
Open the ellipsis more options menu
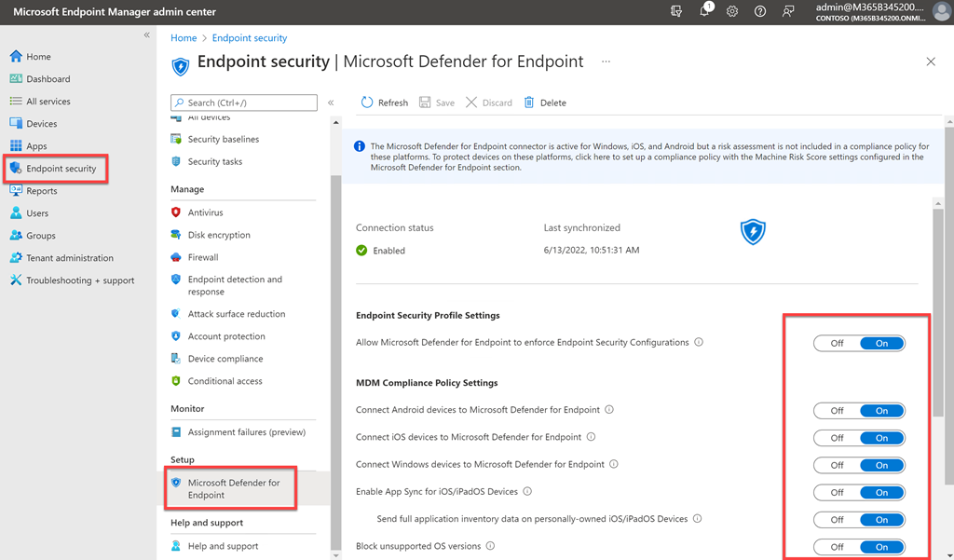coord(606,62)
